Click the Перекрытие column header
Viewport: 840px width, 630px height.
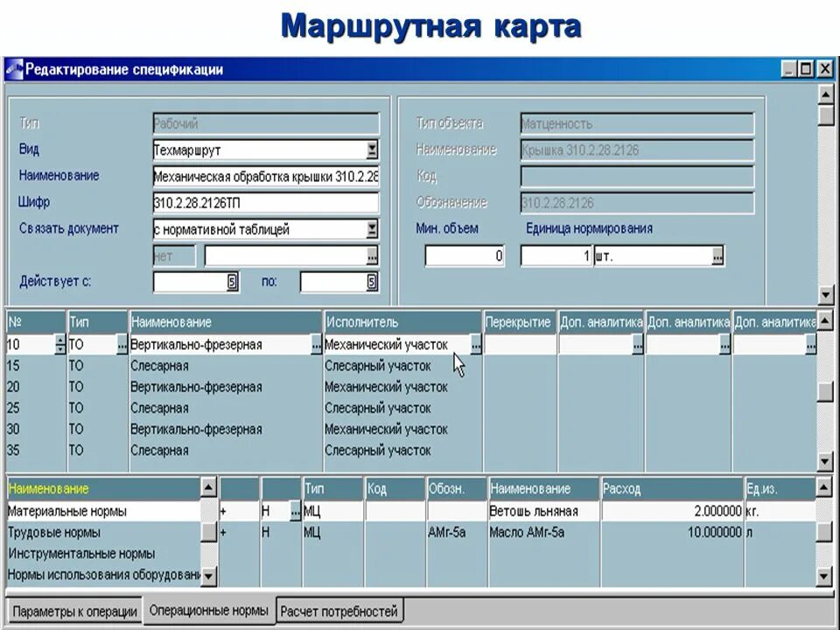[520, 322]
